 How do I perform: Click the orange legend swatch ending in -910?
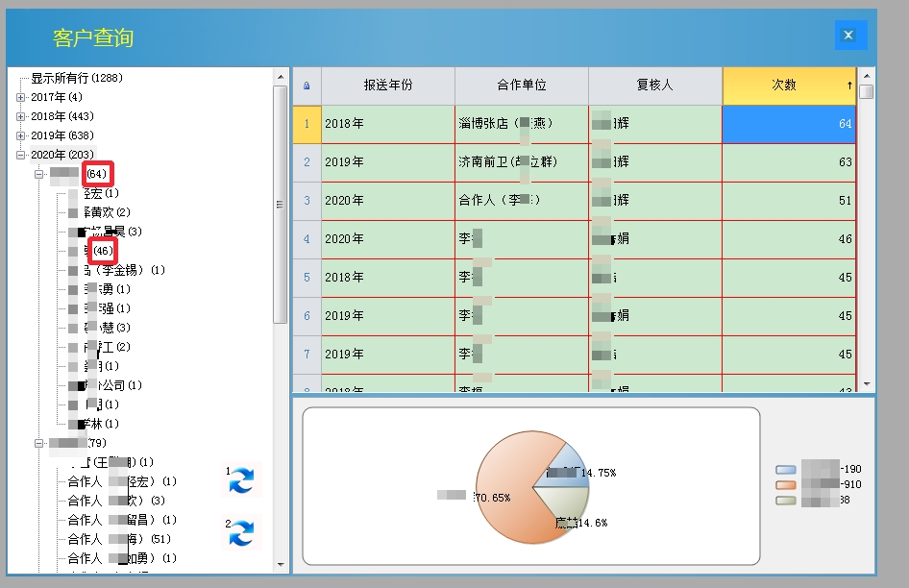786,484
